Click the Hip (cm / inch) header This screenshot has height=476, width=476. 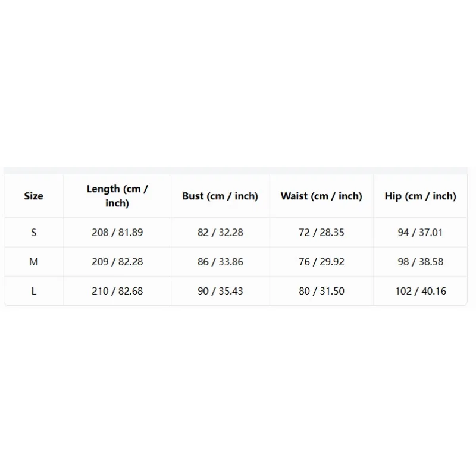pyautogui.click(x=421, y=196)
